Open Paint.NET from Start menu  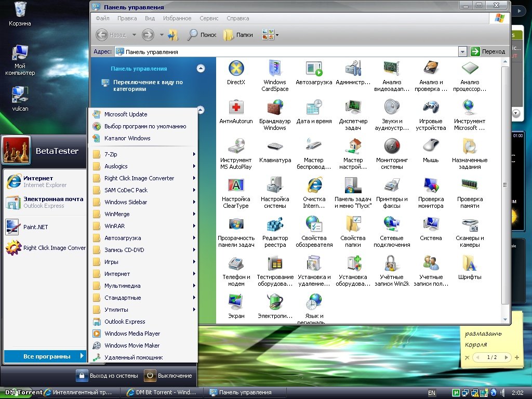pyautogui.click(x=45, y=227)
